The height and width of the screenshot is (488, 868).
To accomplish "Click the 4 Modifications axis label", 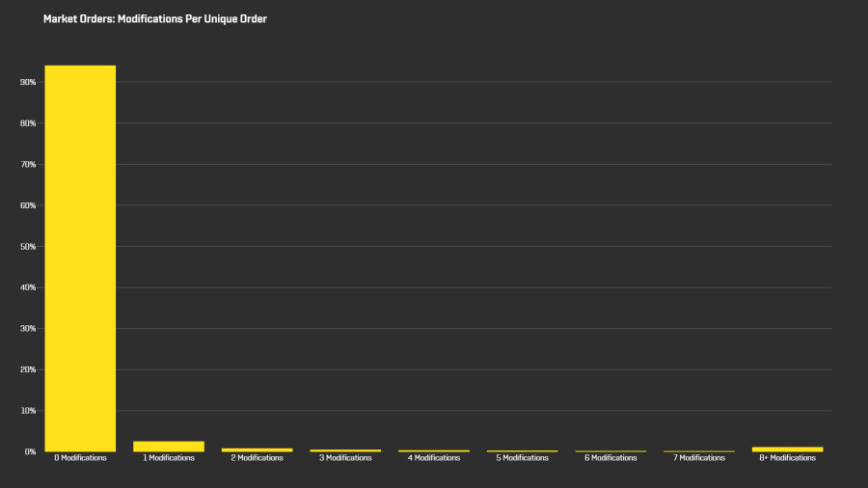I will pyautogui.click(x=434, y=458).
